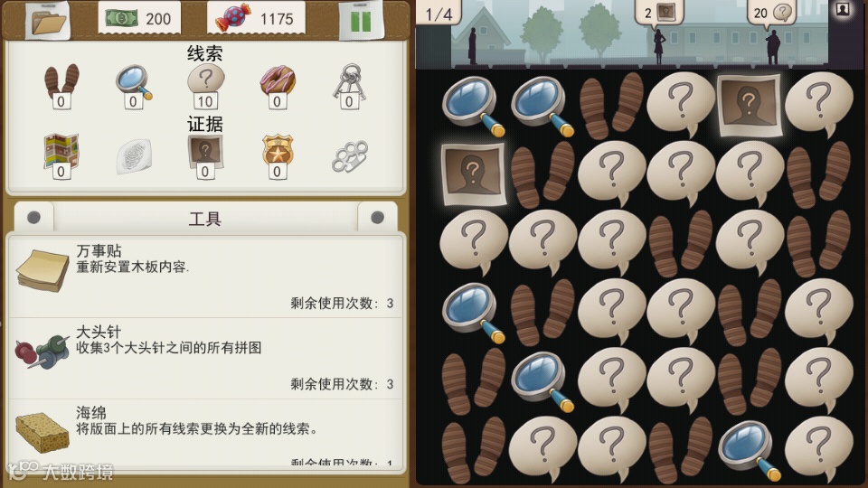The width and height of the screenshot is (868, 488).
Task: Select the keys clue counter icon
Action: pyautogui.click(x=349, y=85)
